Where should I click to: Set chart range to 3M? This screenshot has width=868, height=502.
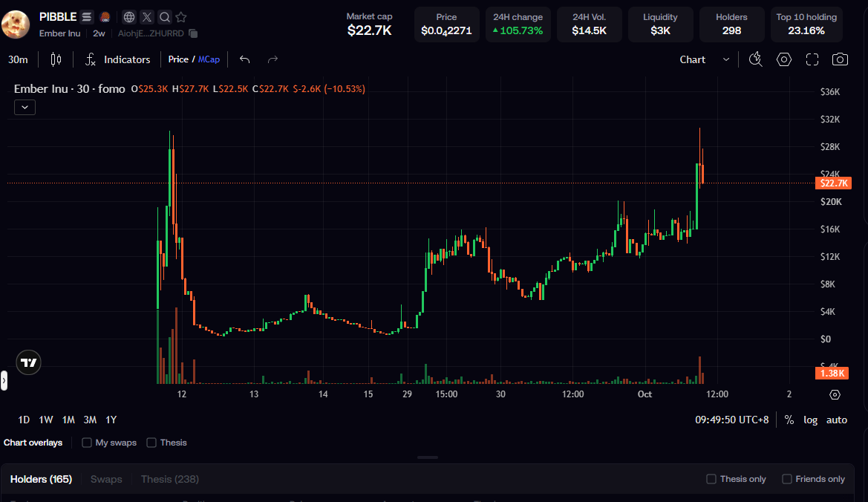pyautogui.click(x=90, y=420)
